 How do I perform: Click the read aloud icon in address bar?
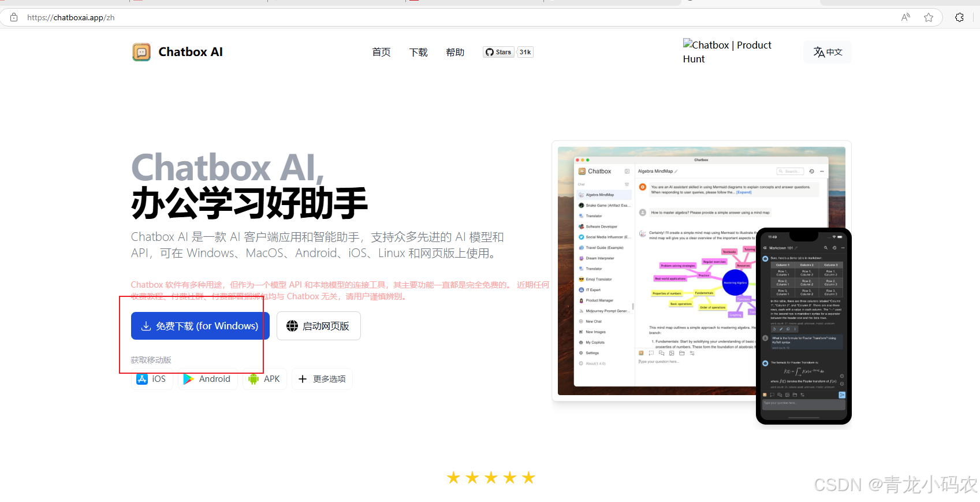[906, 17]
